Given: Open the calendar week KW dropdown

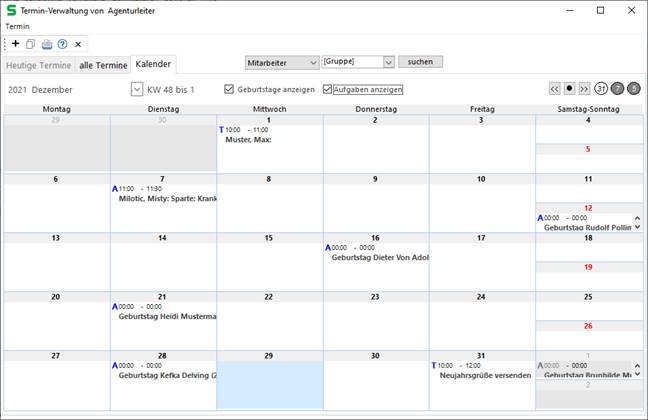Looking at the screenshot, I should (x=137, y=89).
